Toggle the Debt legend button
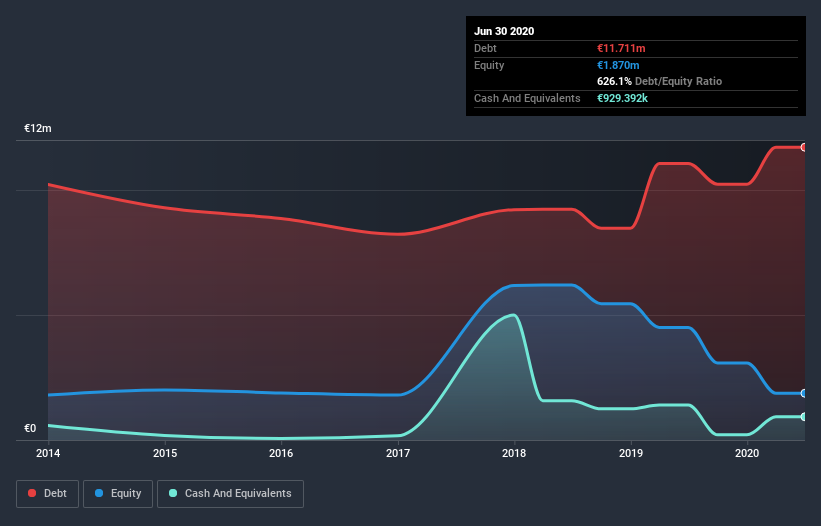821x526 pixels. click(x=48, y=494)
